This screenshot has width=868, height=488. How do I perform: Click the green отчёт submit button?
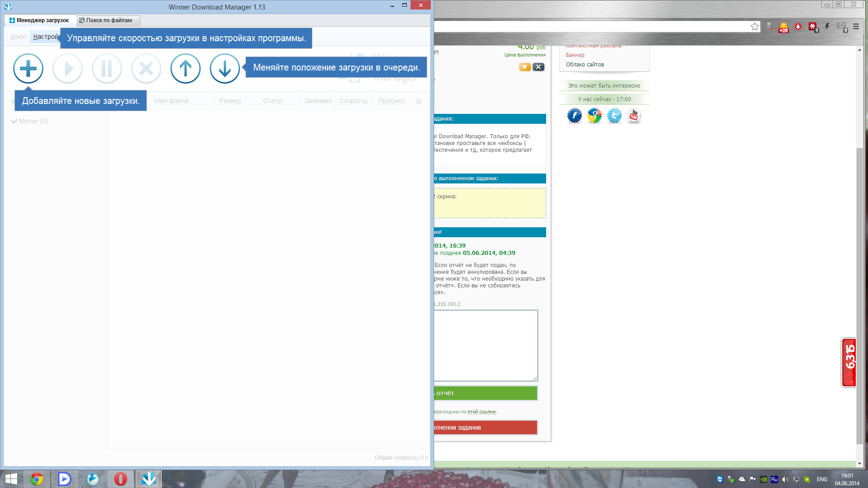(x=486, y=393)
